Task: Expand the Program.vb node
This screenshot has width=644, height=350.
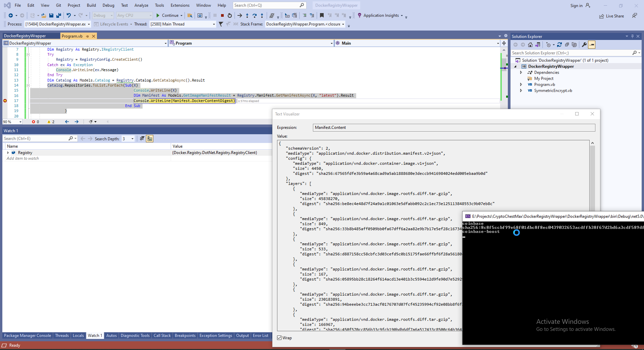Action: pos(521,85)
